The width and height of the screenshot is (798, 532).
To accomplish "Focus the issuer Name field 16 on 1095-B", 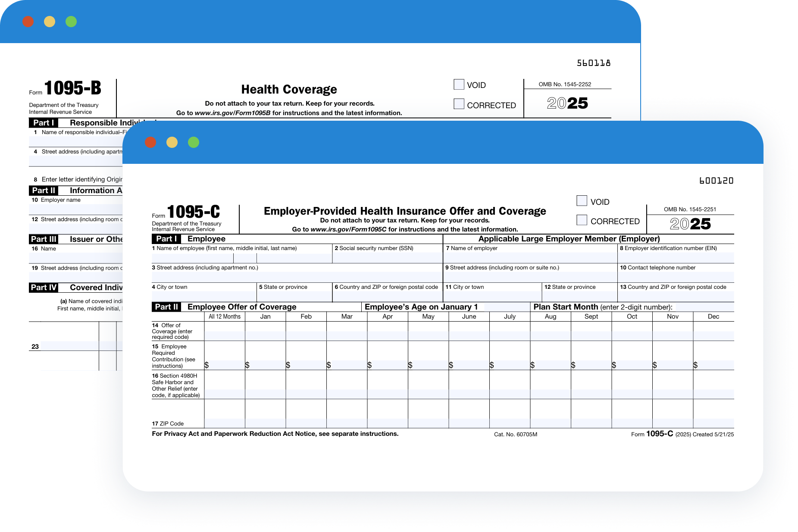I will (76, 258).
